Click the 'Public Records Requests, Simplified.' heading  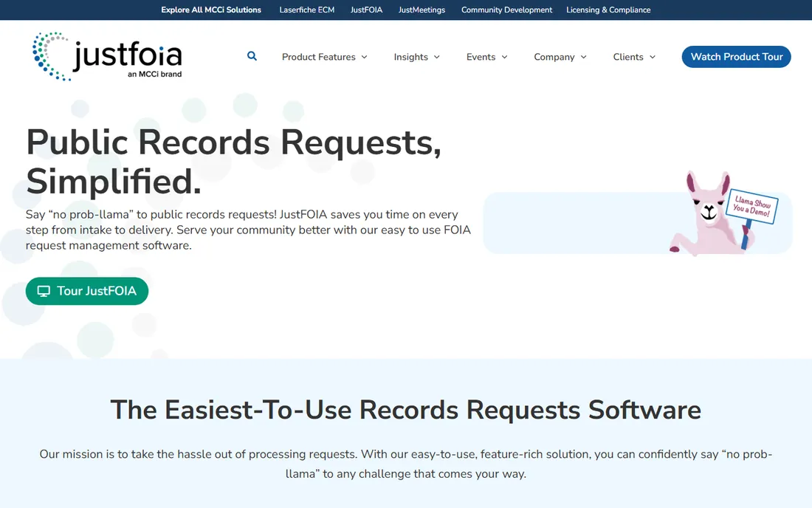233,162
